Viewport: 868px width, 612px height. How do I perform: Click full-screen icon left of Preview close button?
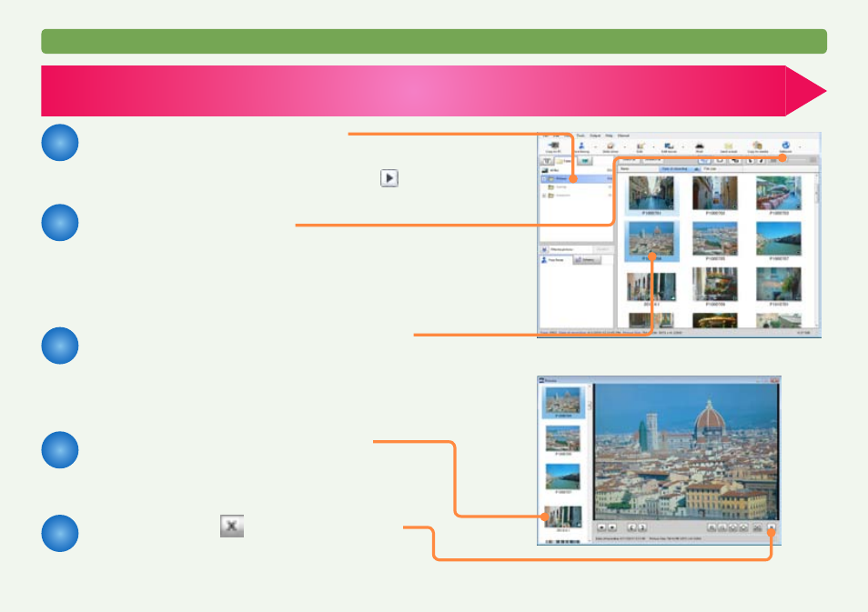click(x=757, y=527)
